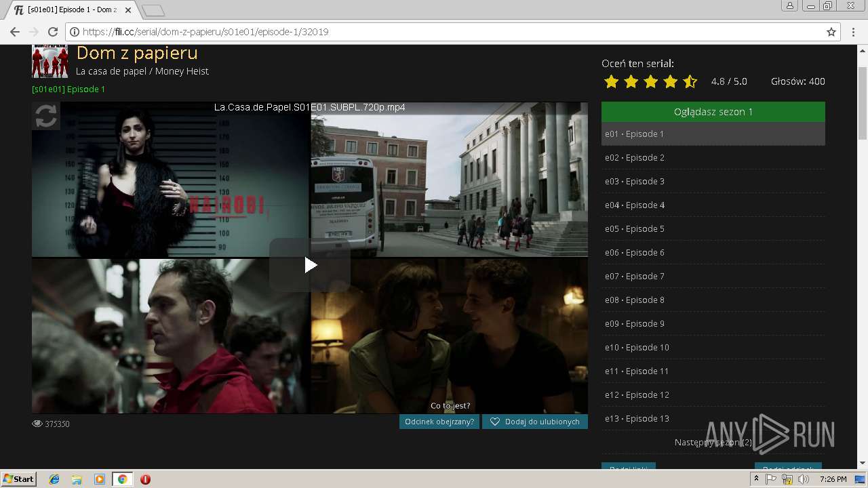868x488 pixels.
Task: Open e03 Episode 3
Action: [713, 181]
